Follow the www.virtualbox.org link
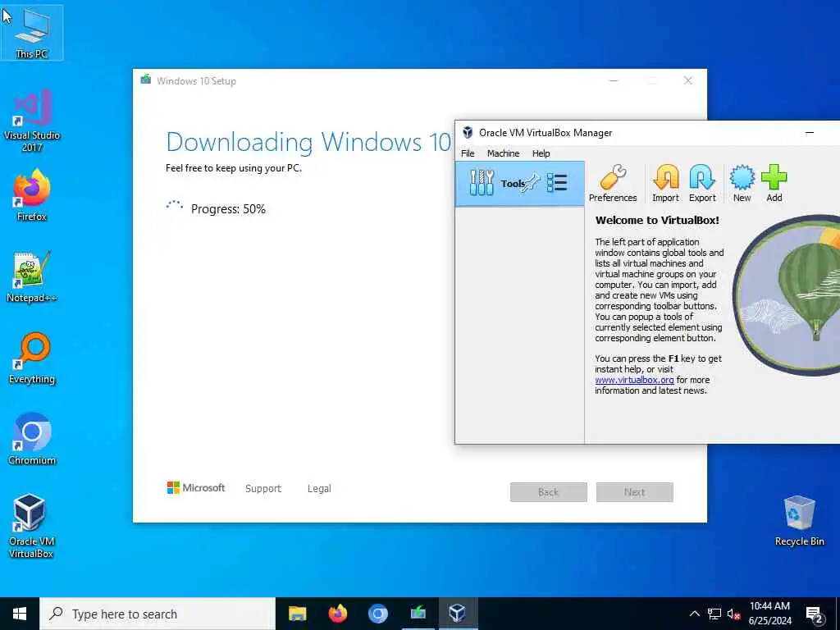The image size is (840, 630). tap(634, 380)
